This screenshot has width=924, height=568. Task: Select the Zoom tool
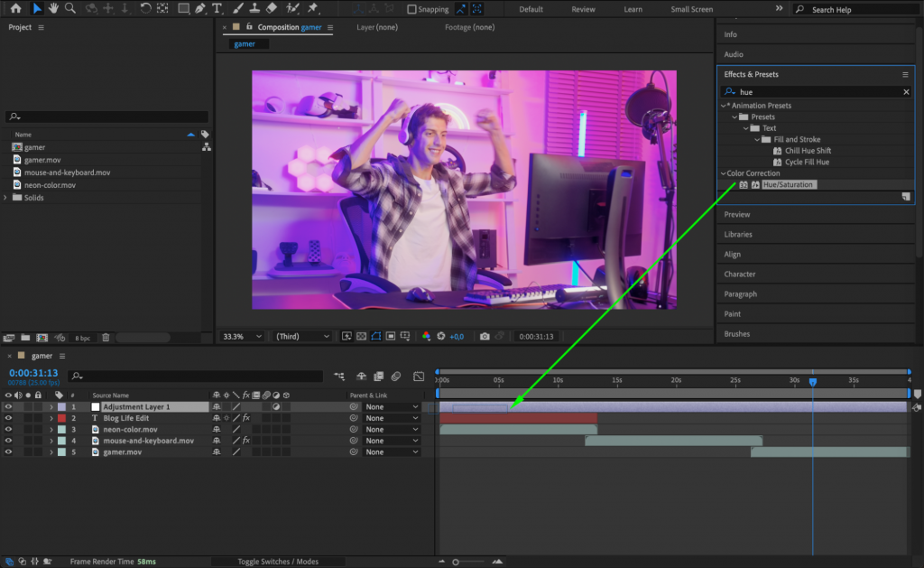70,9
